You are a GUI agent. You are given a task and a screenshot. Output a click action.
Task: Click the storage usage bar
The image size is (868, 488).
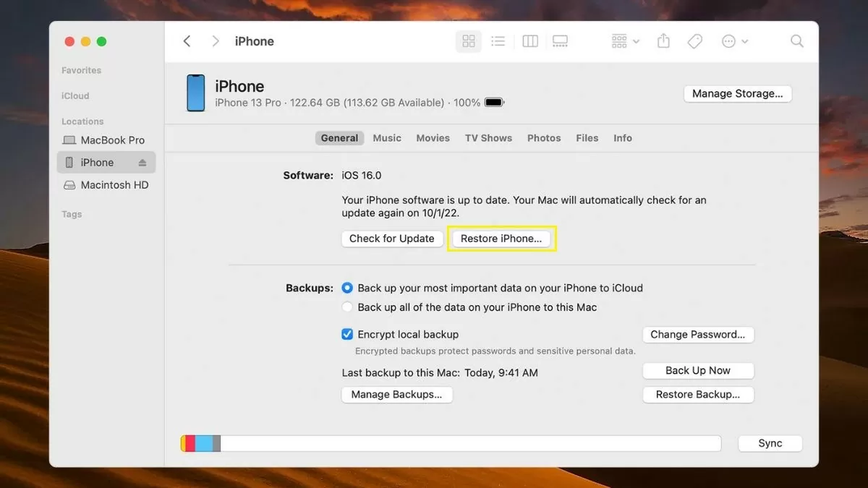tap(448, 442)
